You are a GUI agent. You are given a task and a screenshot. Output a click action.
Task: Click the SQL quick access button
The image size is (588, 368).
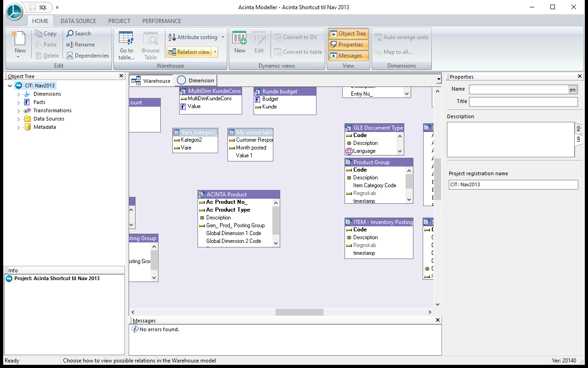(x=43, y=8)
